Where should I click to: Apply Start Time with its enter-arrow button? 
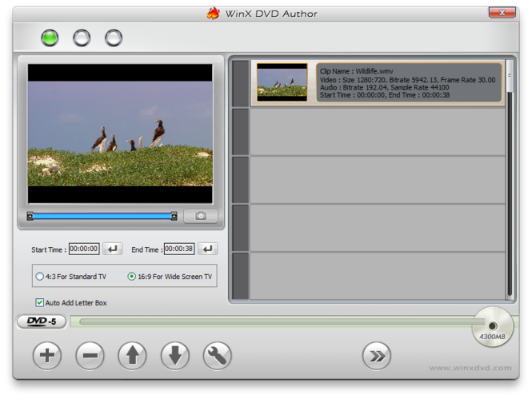click(112, 249)
